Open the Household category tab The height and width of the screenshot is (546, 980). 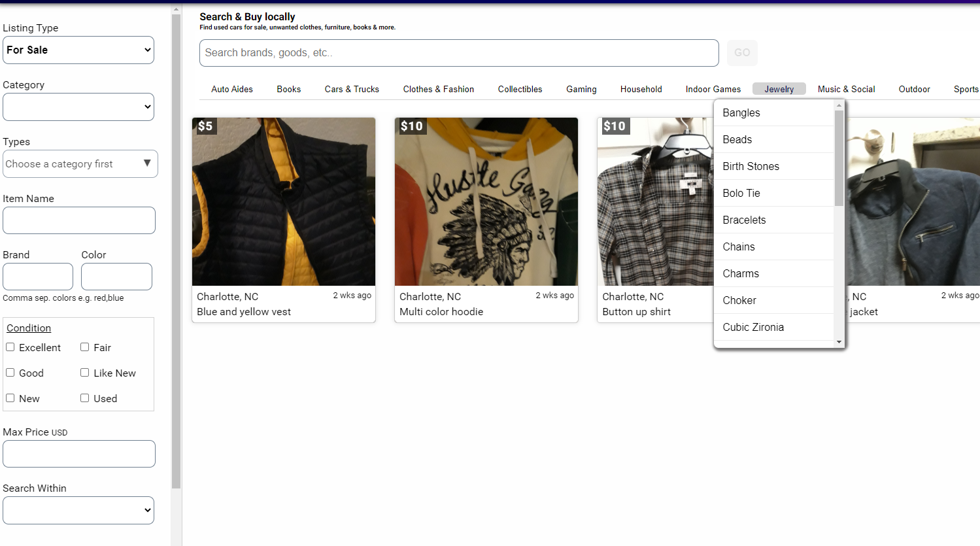pos(641,90)
